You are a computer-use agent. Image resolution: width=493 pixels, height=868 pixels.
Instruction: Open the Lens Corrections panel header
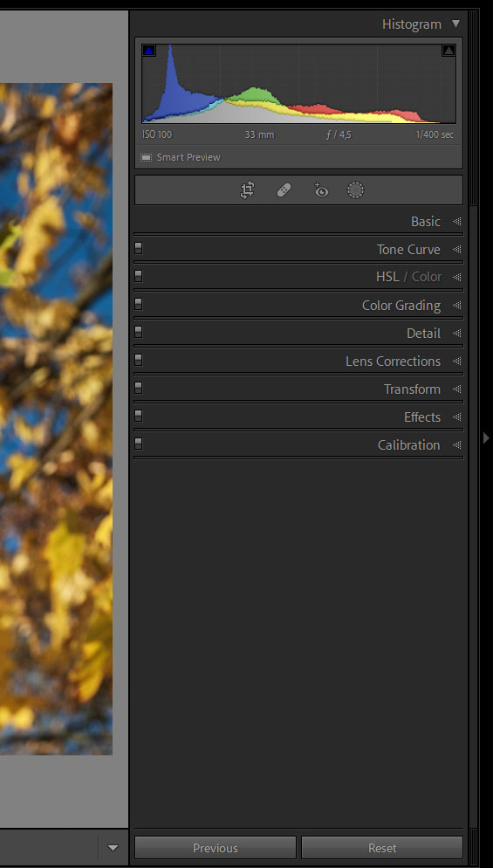(394, 362)
